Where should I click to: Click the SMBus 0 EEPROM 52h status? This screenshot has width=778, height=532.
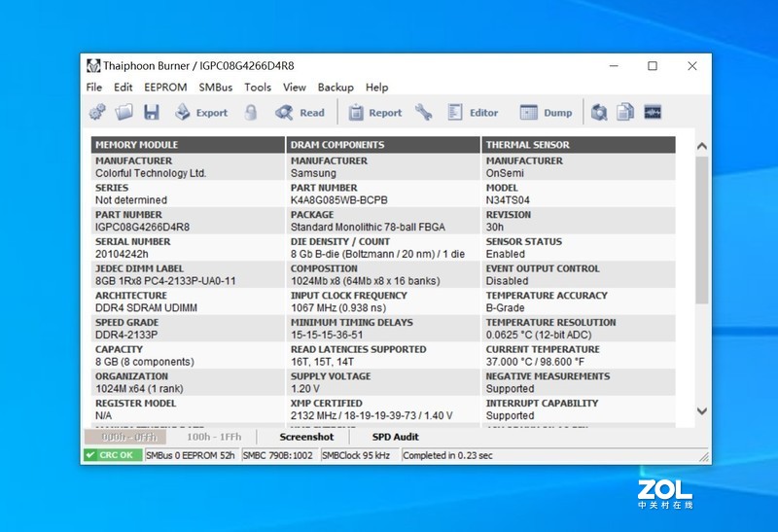190,455
